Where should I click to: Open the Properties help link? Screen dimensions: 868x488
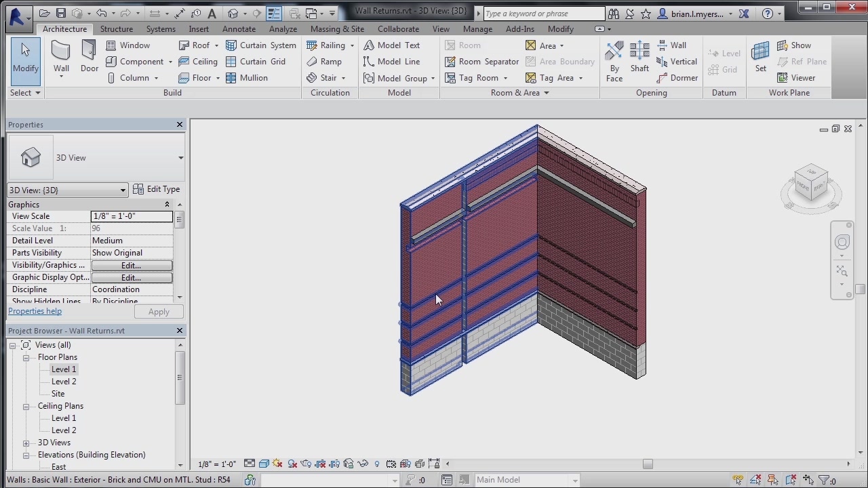point(35,311)
